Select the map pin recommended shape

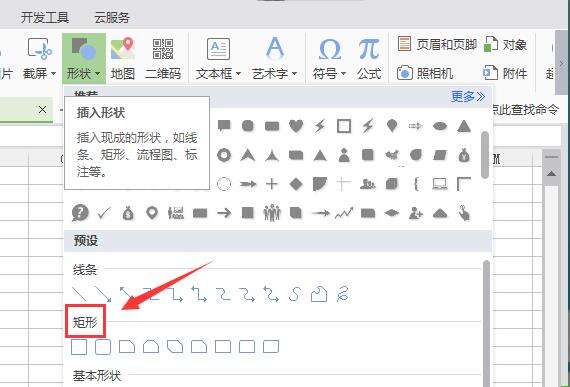coord(152,213)
